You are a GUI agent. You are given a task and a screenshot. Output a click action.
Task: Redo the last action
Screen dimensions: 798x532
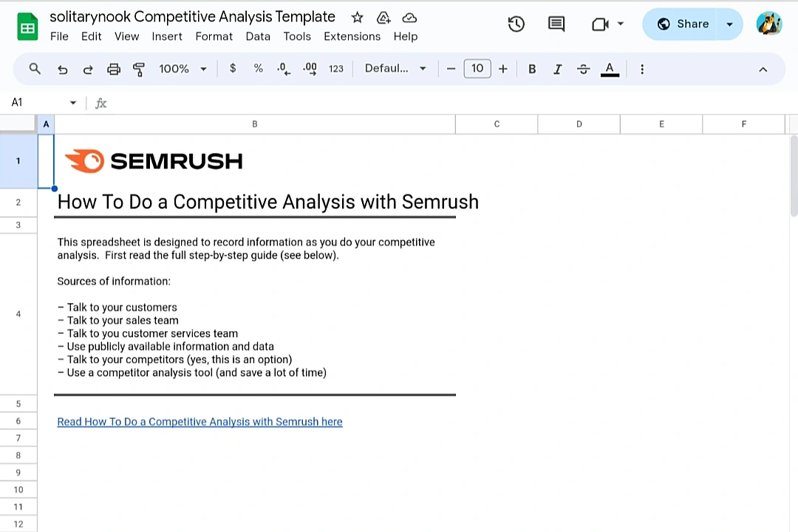(x=87, y=69)
